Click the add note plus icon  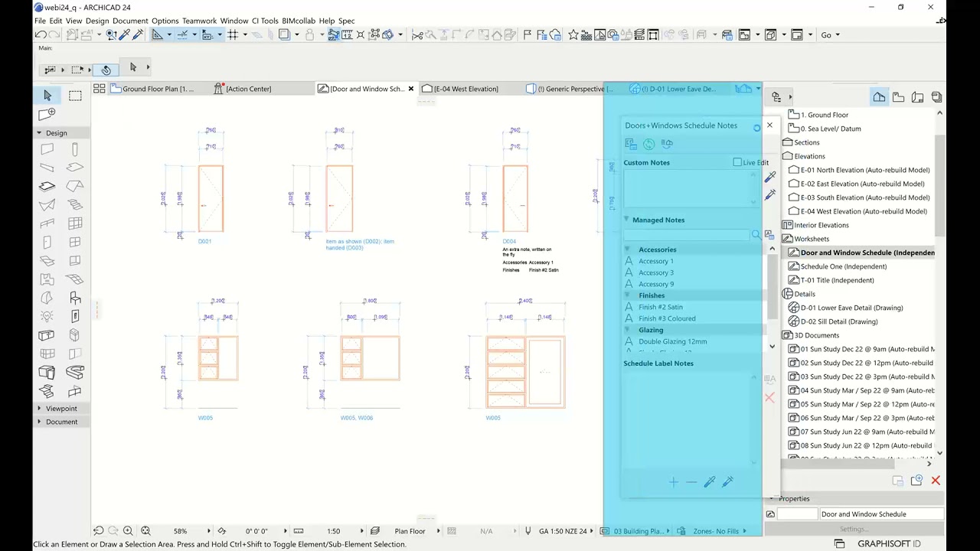(x=673, y=482)
